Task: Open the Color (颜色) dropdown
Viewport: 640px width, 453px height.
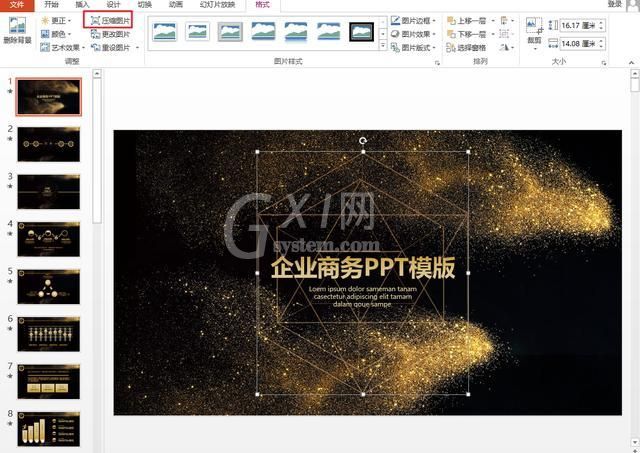Action: coord(56,34)
